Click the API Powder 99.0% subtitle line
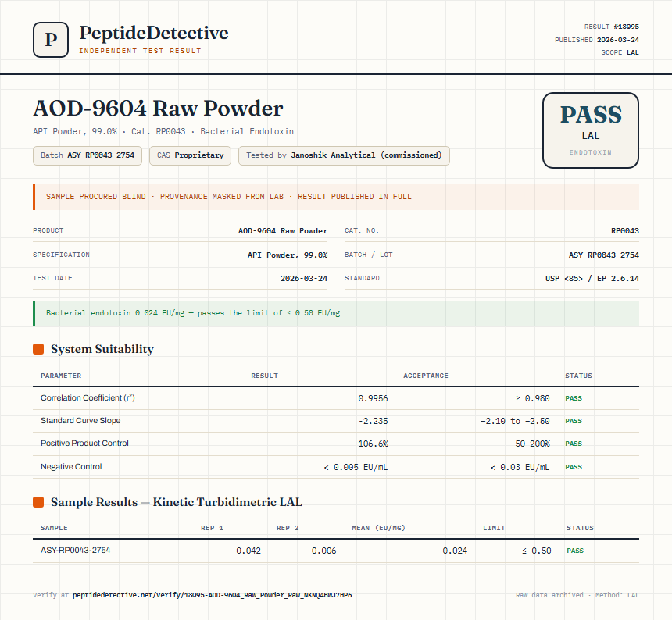Image resolution: width=672 pixels, height=620 pixels. click(x=163, y=131)
